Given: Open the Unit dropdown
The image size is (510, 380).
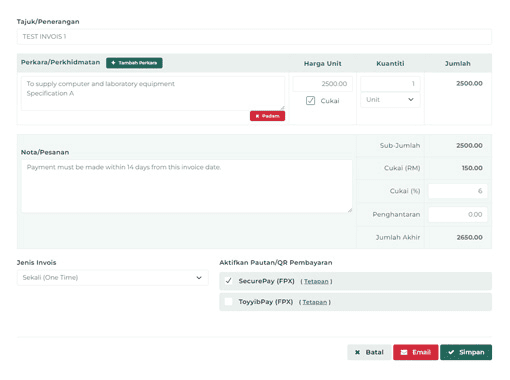Looking at the screenshot, I should point(390,100).
